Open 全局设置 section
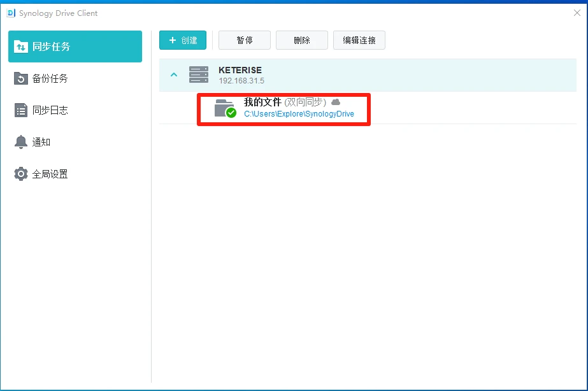This screenshot has width=588, height=391. [75, 174]
